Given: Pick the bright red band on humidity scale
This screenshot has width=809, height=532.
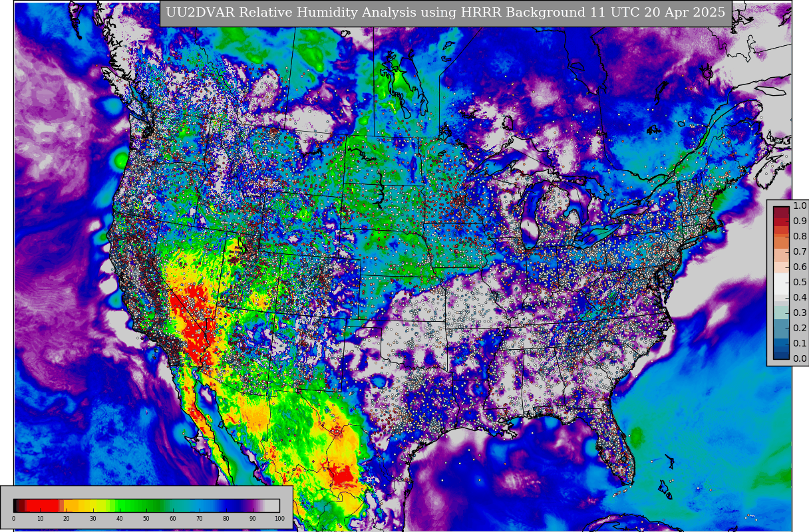Looking at the screenshot, I should coord(43,505).
